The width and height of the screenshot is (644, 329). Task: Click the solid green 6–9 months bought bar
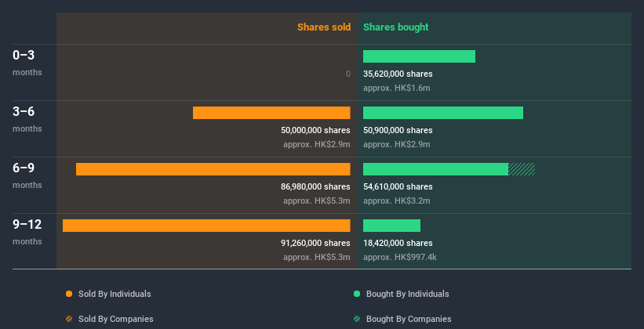[436, 169]
